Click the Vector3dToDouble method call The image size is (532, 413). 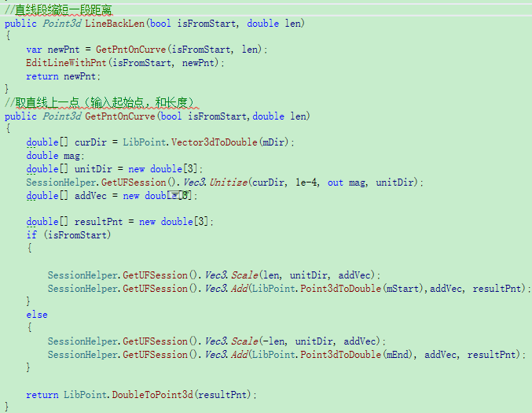[x=214, y=142]
